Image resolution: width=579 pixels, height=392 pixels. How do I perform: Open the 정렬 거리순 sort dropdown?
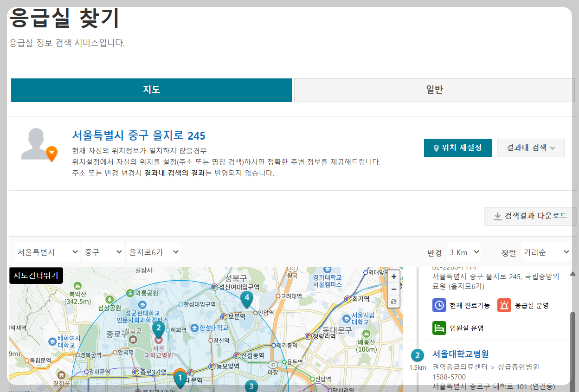(546, 252)
